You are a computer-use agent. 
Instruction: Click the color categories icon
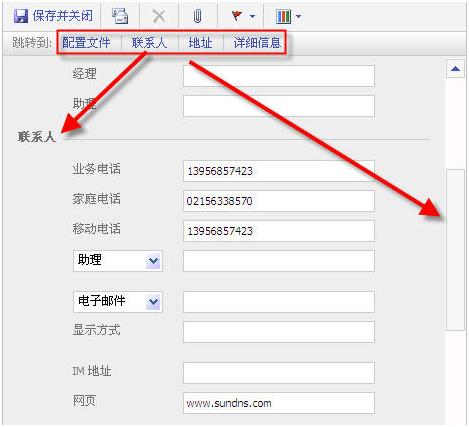tap(284, 16)
